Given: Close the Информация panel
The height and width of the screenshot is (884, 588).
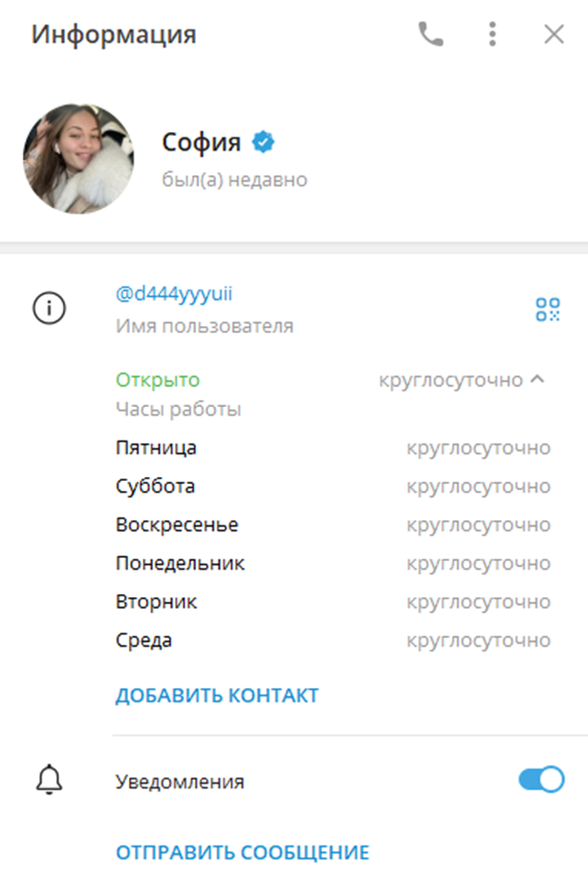Looking at the screenshot, I should pyautogui.click(x=555, y=34).
